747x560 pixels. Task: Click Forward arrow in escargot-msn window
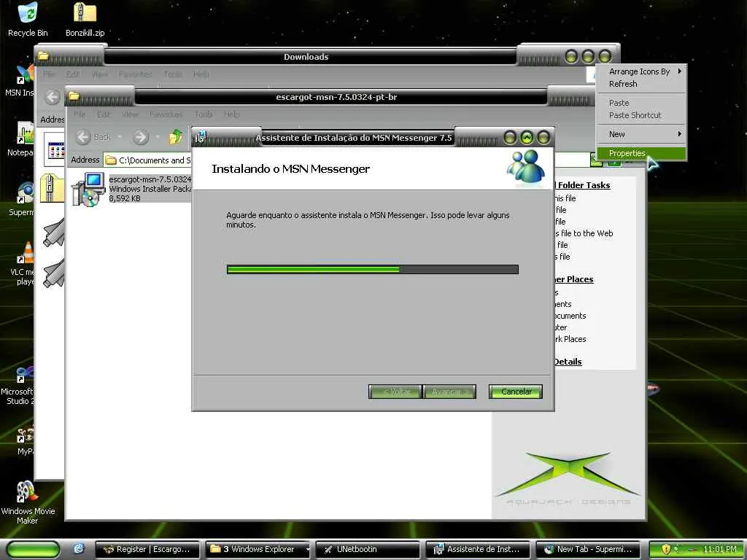pyautogui.click(x=141, y=137)
